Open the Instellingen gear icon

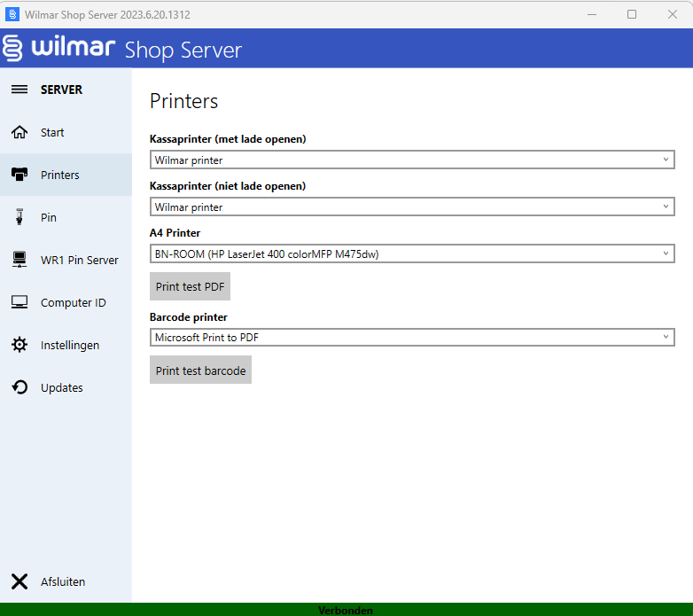[x=19, y=345]
